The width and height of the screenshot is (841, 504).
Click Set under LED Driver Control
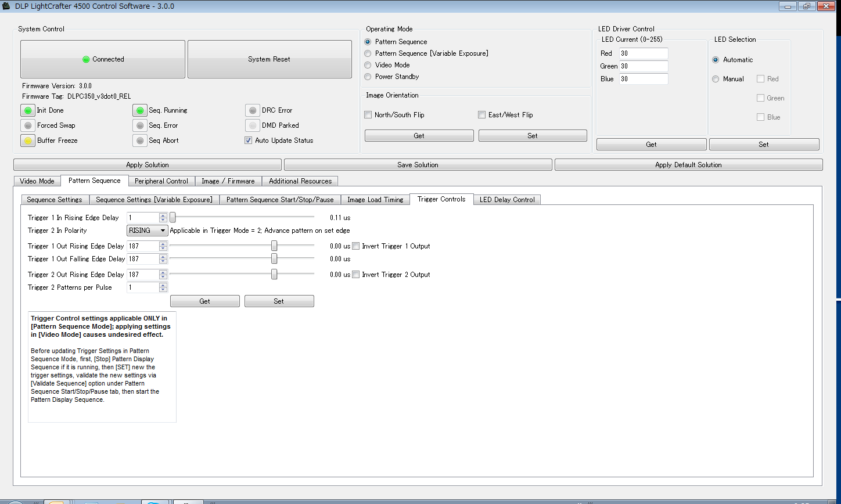tap(764, 145)
